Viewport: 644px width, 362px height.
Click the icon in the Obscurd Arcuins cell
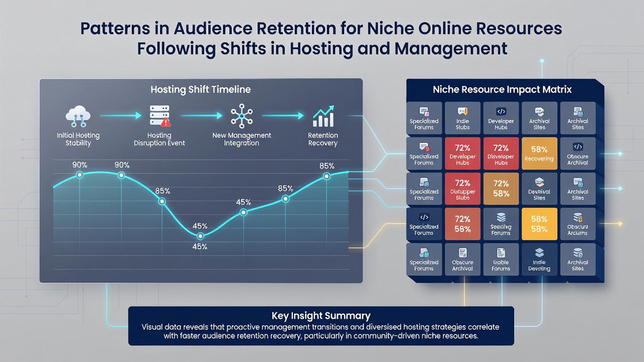pos(578,218)
